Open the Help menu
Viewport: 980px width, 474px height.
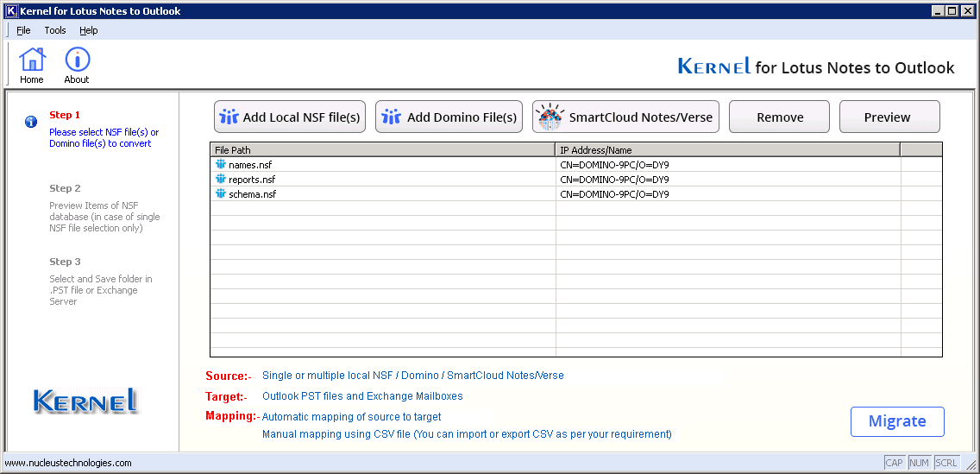click(89, 30)
